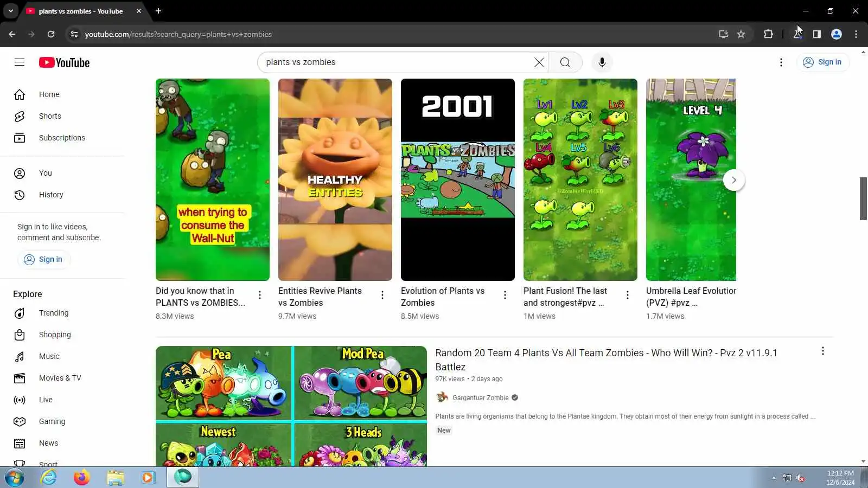Open Live under Explore

(x=62, y=400)
